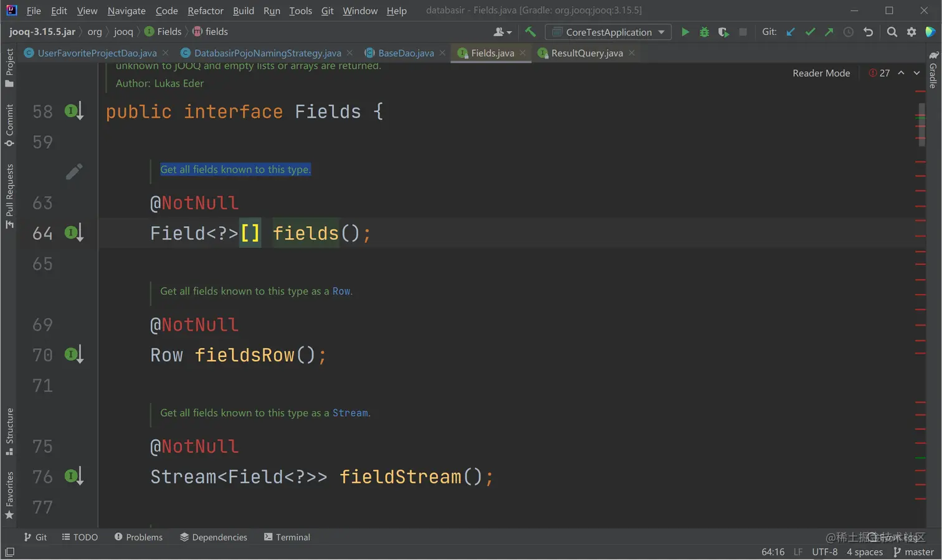This screenshot has width=942, height=560.
Task: Follow the Stream link in the documentation comment
Action: (x=350, y=413)
